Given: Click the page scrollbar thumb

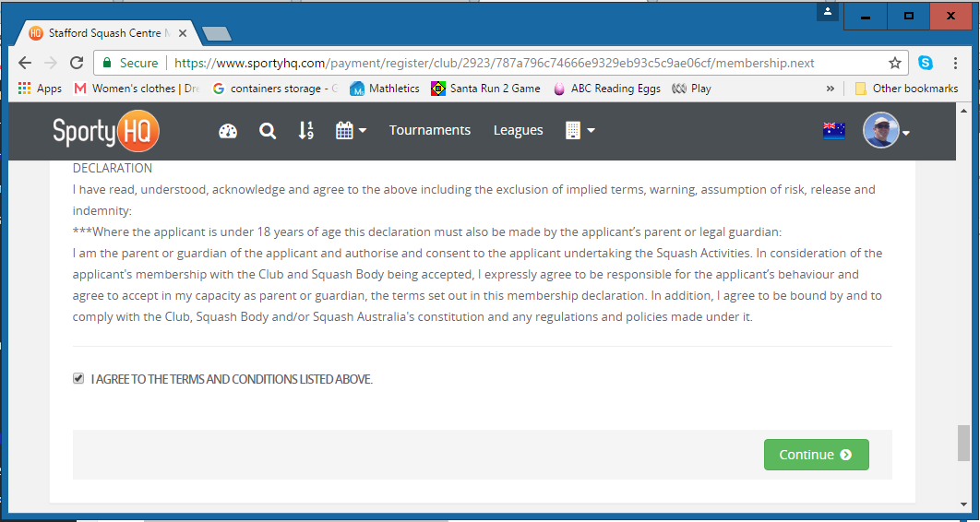Looking at the screenshot, I should [x=963, y=443].
